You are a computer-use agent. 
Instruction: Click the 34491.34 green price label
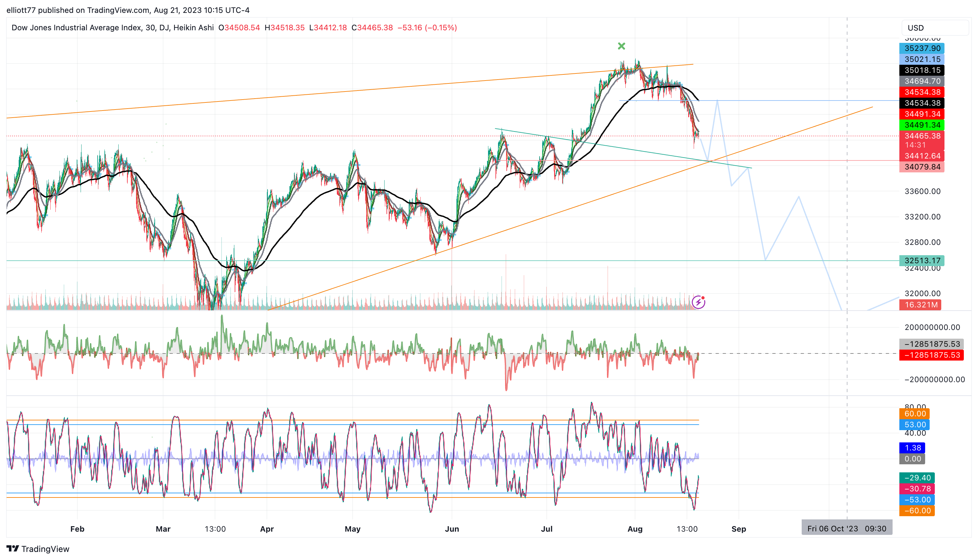click(x=922, y=125)
